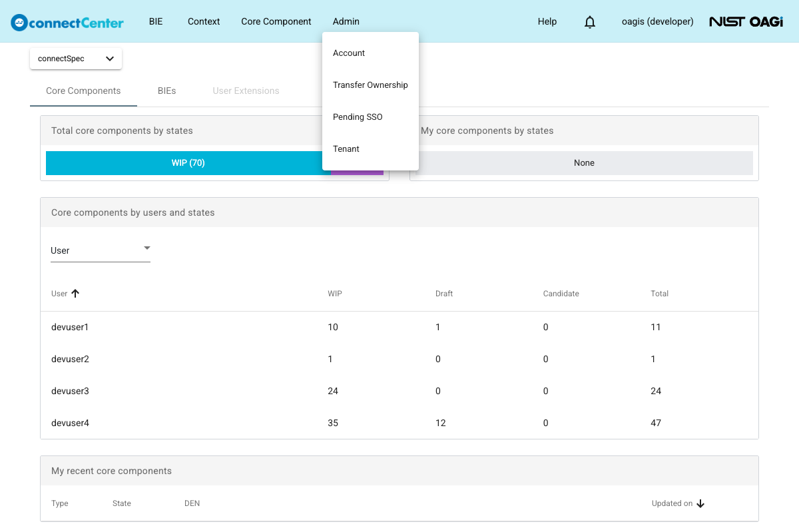799x532 pixels.
Task: Expand the connectSpec release dropdown
Action: 76,59
